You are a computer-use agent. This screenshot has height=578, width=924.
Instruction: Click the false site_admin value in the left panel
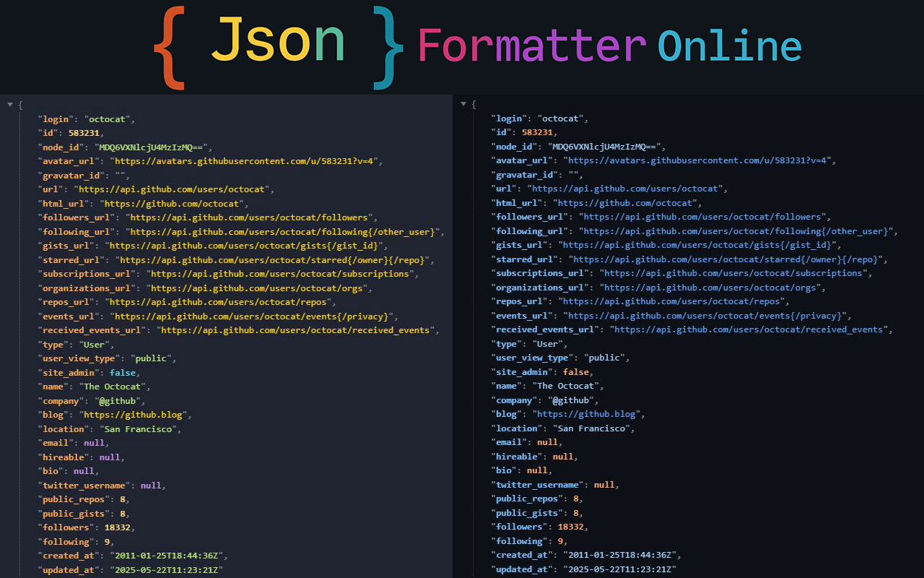tap(123, 373)
